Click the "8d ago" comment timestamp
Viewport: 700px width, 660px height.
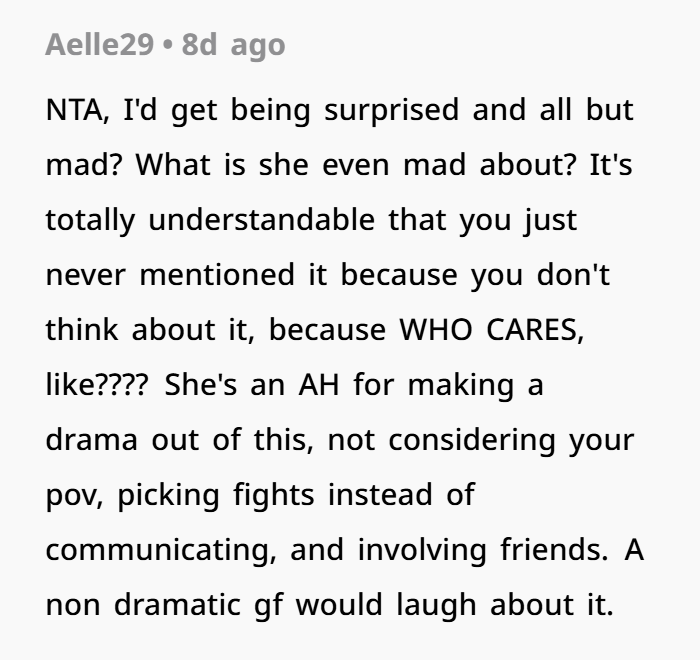tap(233, 45)
